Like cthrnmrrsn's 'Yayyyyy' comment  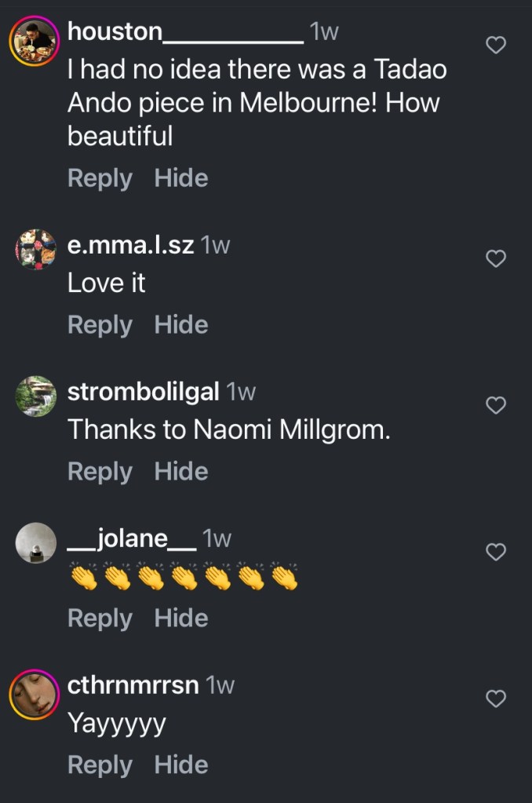pyautogui.click(x=496, y=699)
